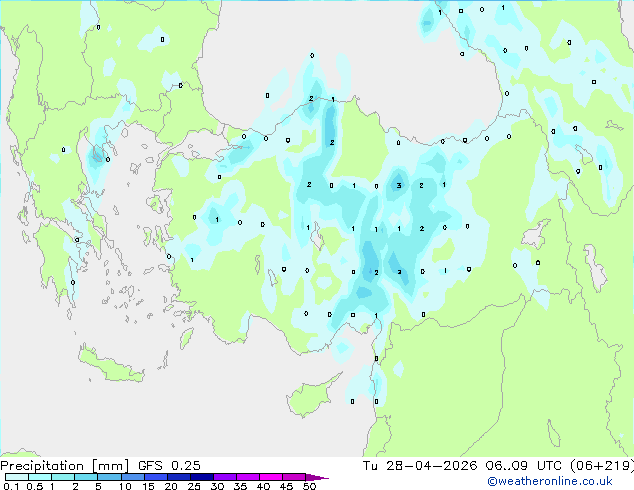Click the '0.5' legend scale label
Screen dimensions: 634x490
(x=34, y=486)
